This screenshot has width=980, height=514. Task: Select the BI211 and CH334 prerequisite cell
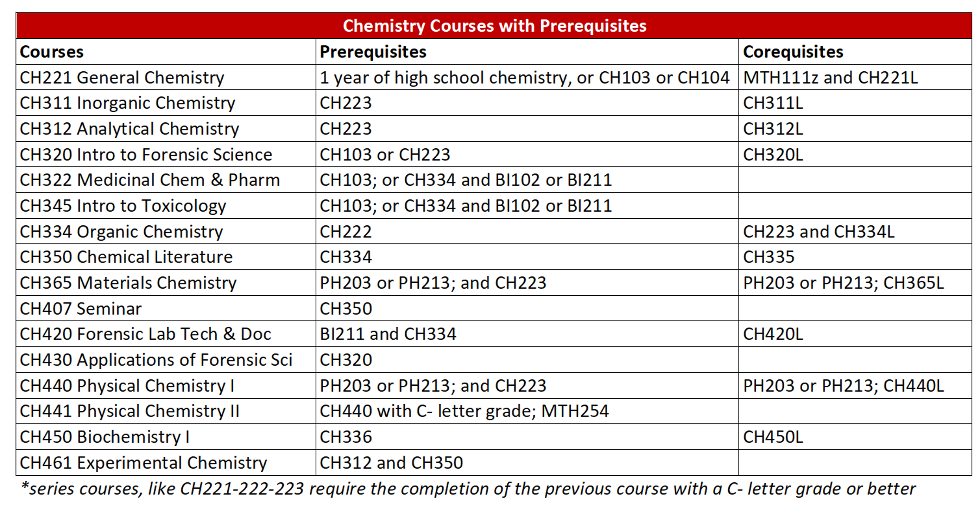tap(388, 334)
